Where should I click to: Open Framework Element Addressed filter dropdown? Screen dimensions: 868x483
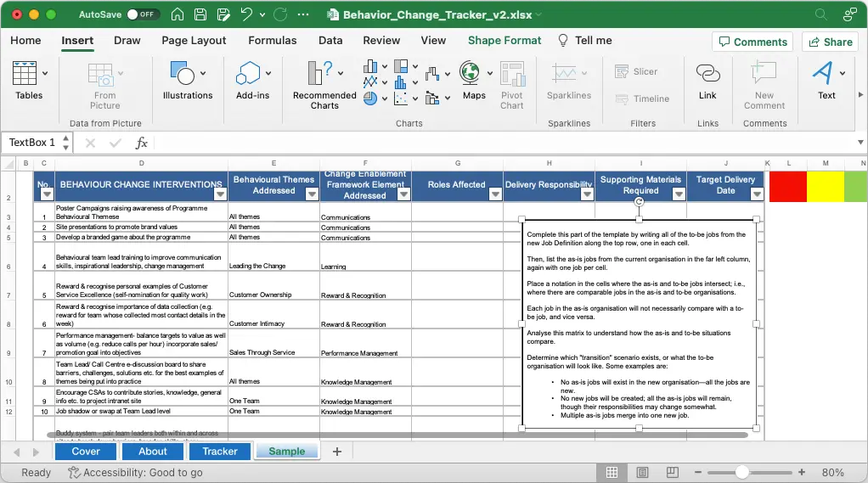tap(404, 194)
